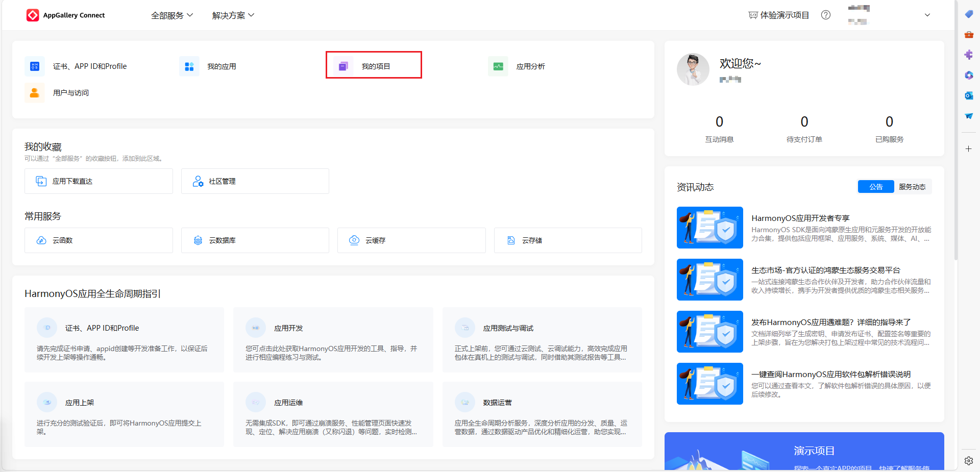Image resolution: width=980 pixels, height=472 pixels.
Task: Click the 互动消息 count
Action: (719, 122)
